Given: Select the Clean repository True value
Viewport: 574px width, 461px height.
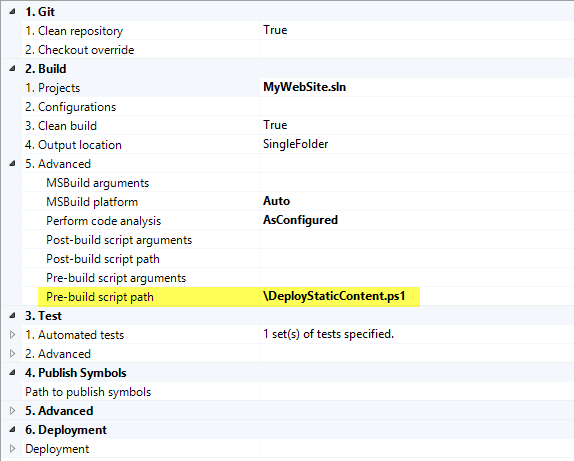Looking at the screenshot, I should (x=275, y=30).
